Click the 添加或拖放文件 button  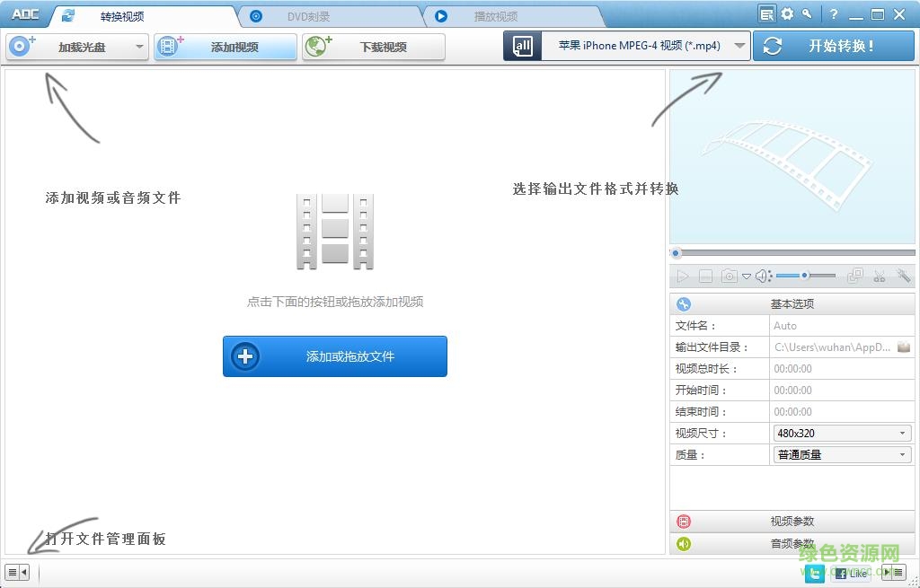click(x=334, y=356)
